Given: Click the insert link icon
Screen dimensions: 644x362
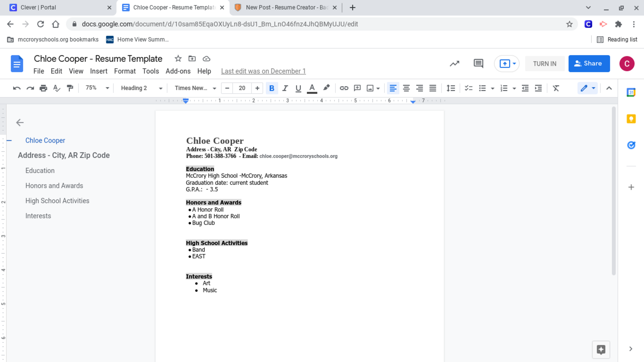Looking at the screenshot, I should click(344, 88).
